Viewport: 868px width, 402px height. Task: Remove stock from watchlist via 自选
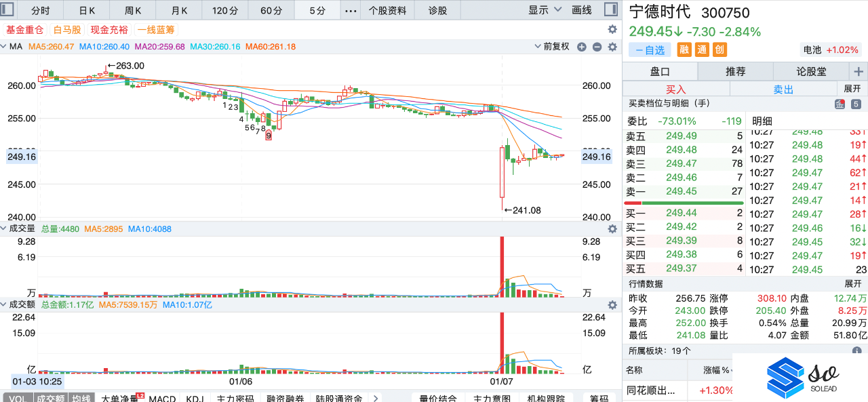pyautogui.click(x=650, y=49)
